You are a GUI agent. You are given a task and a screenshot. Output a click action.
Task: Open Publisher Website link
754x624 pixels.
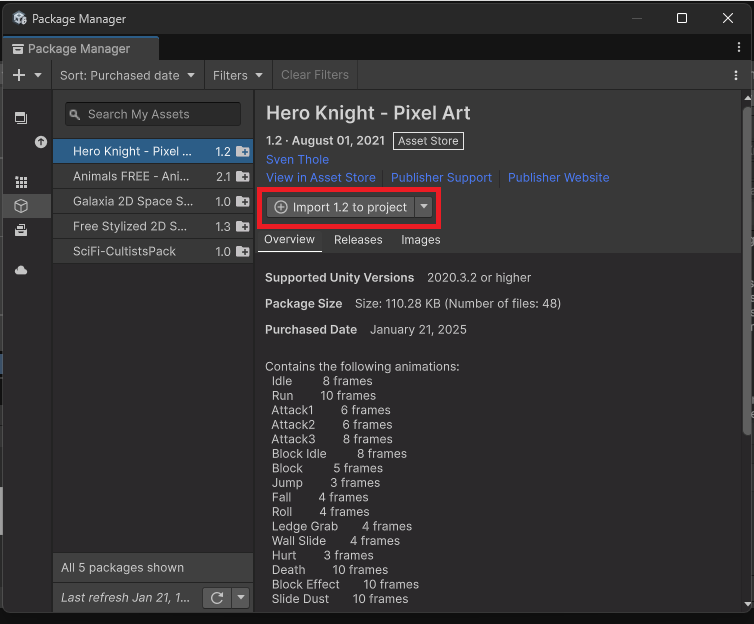click(558, 178)
